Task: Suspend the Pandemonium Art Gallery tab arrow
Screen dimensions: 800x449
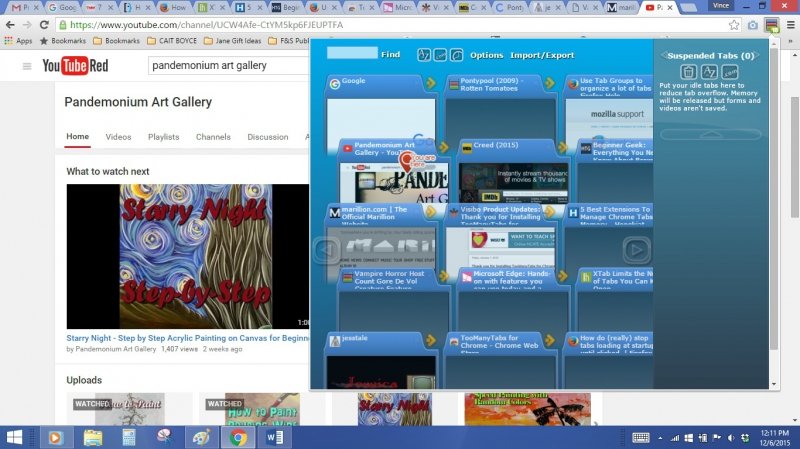Action: point(443,147)
